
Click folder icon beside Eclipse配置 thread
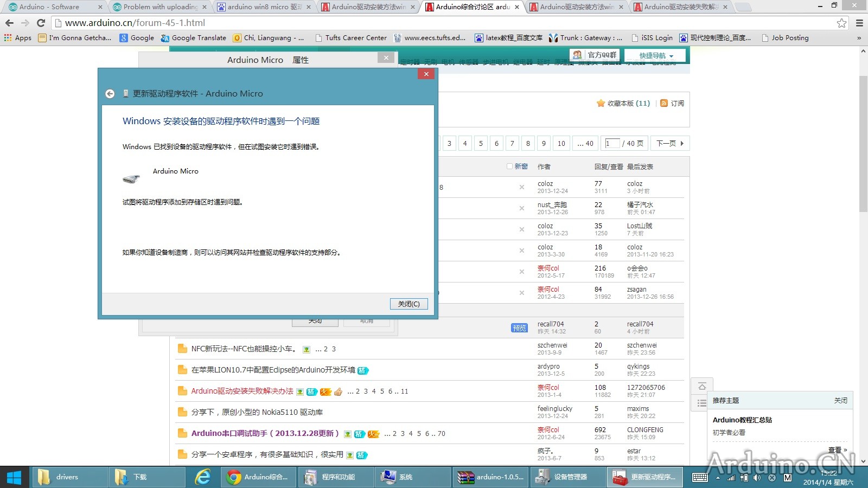coord(182,370)
